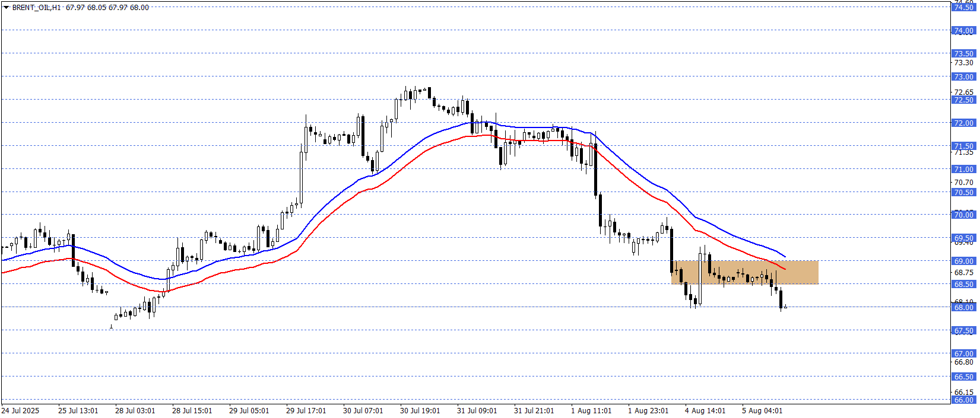Click the 74.00 price level label
Screen dimensions: 980x418
pos(963,30)
